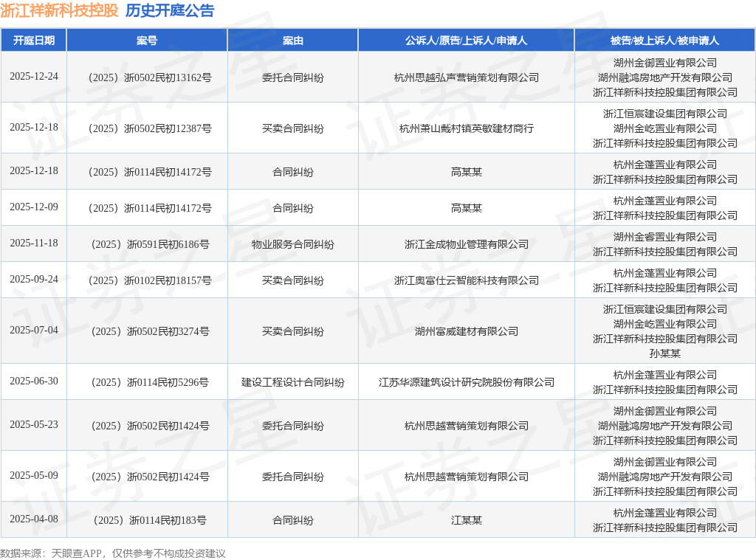Click the 被告/被上诉人/被申请人 column header

pos(665,41)
